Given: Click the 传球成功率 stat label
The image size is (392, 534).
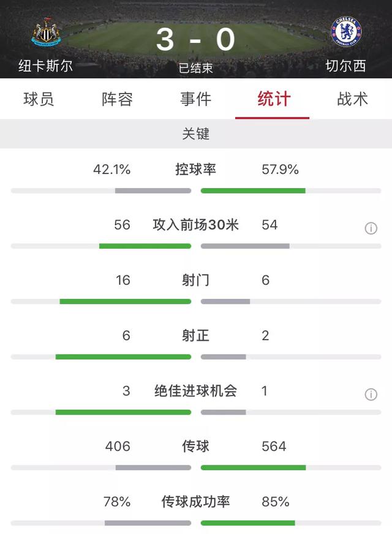Looking at the screenshot, I should [195, 502].
